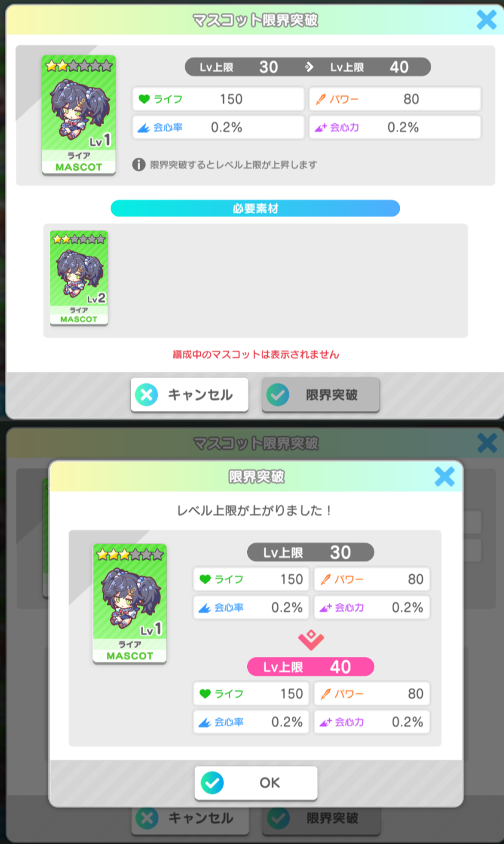Click the info icon next to the limit break note
The image size is (504, 844).
pyautogui.click(x=139, y=165)
